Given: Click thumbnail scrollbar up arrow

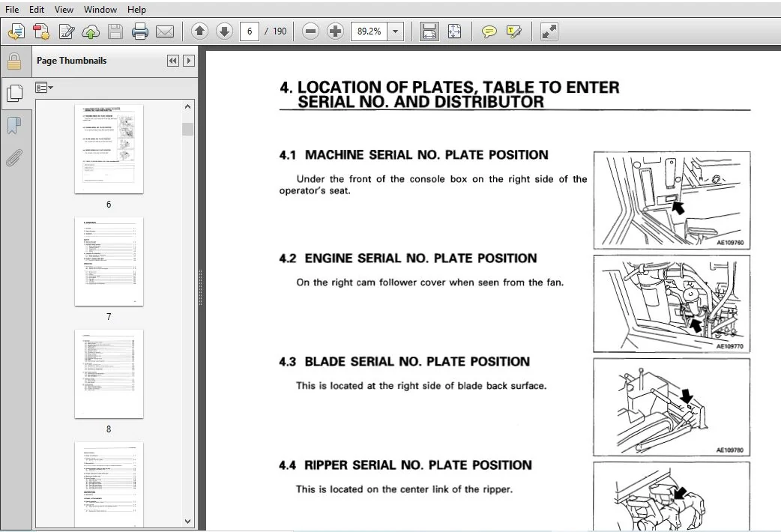Looking at the screenshot, I should click(x=188, y=106).
